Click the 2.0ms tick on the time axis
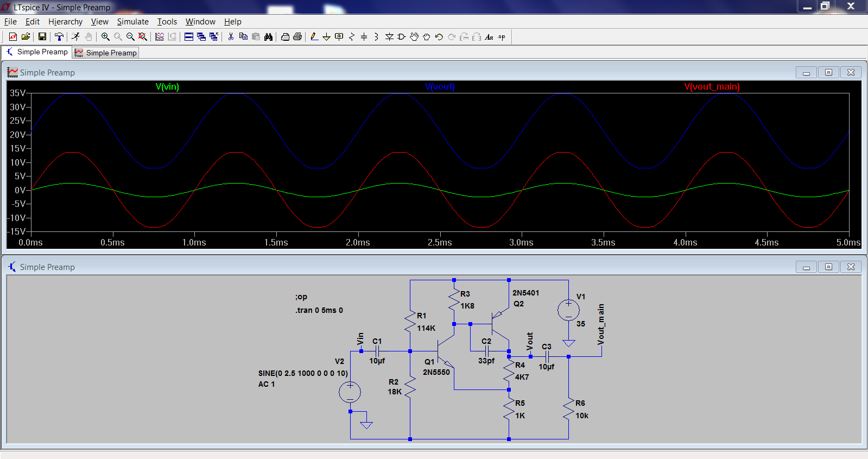 coord(358,242)
